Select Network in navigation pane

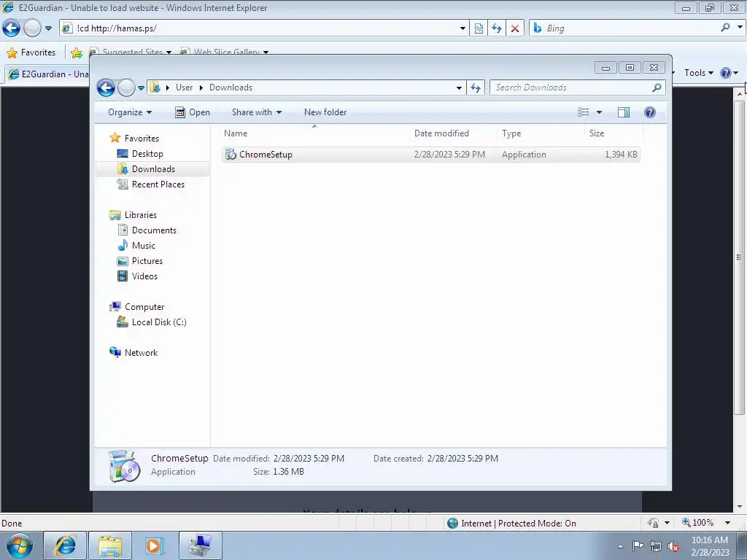click(141, 353)
